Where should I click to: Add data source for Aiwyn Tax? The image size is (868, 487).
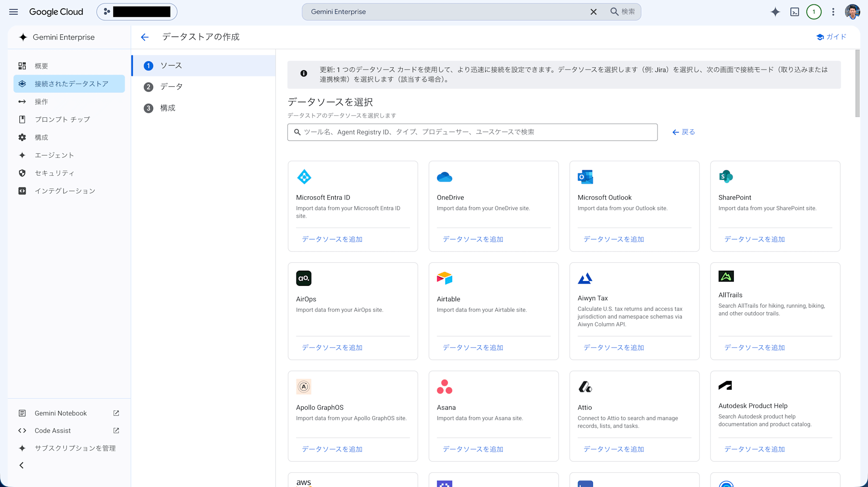pos(613,348)
